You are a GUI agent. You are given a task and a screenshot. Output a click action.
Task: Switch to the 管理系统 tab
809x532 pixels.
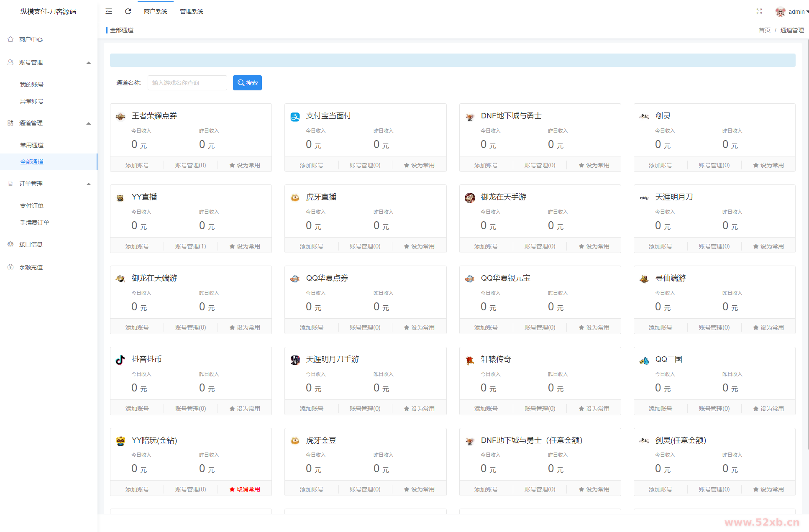[191, 11]
